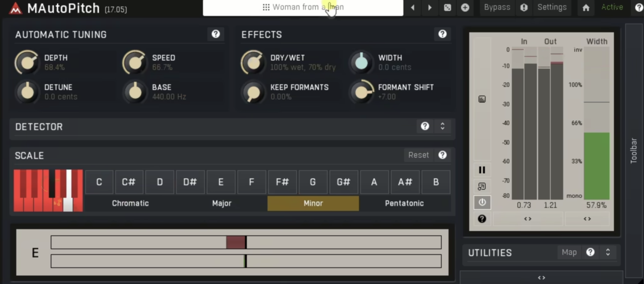Expand the Detector section arrows
This screenshot has height=284, width=644.
click(x=442, y=126)
